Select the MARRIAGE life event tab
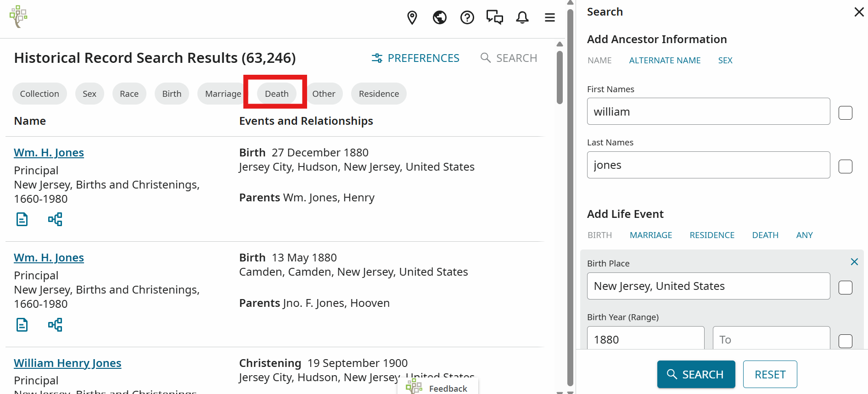The width and height of the screenshot is (868, 394). pyautogui.click(x=650, y=235)
